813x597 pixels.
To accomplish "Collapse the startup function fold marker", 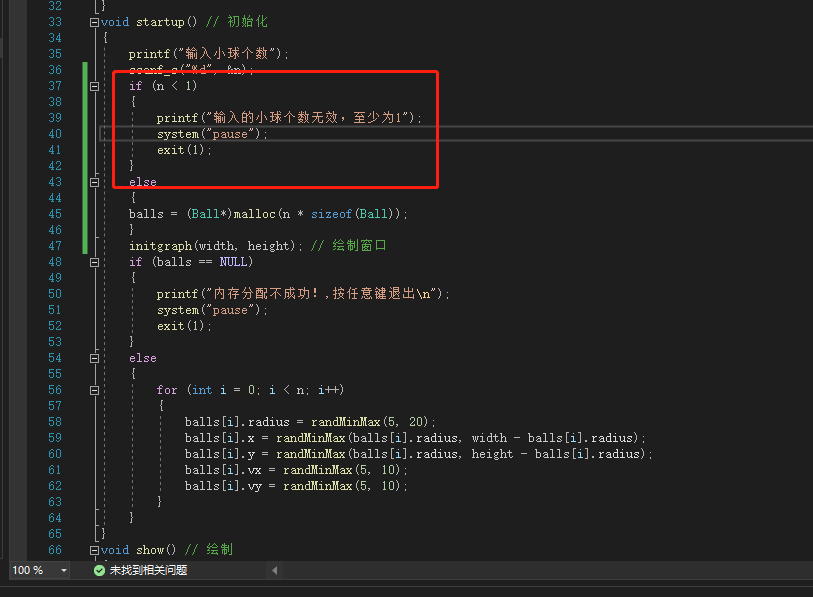I will (x=94, y=22).
